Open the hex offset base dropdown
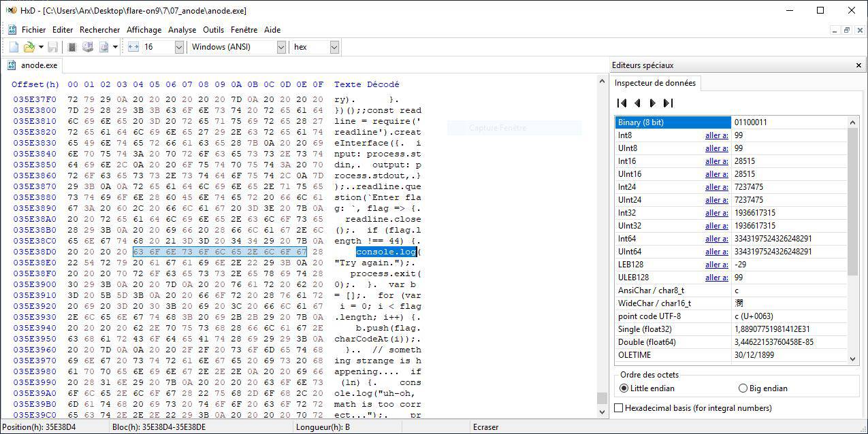868x434 pixels. pyautogui.click(x=334, y=47)
